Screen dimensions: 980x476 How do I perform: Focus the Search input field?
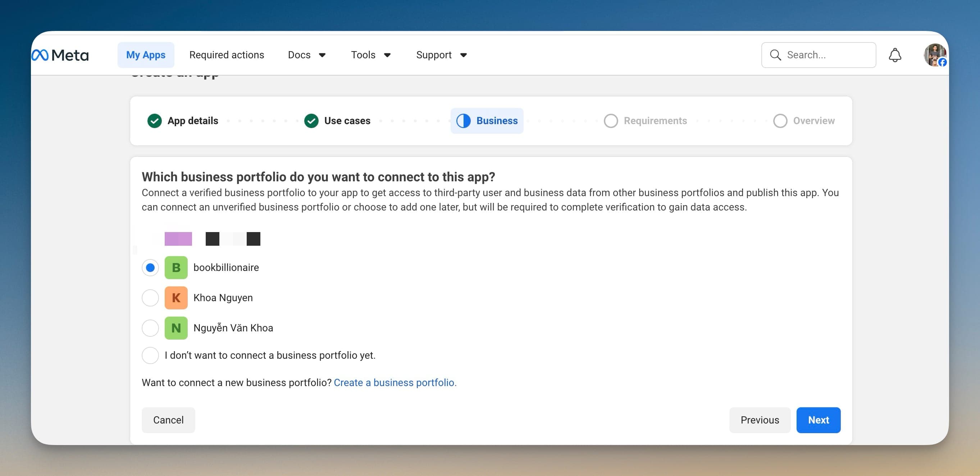pyautogui.click(x=819, y=55)
